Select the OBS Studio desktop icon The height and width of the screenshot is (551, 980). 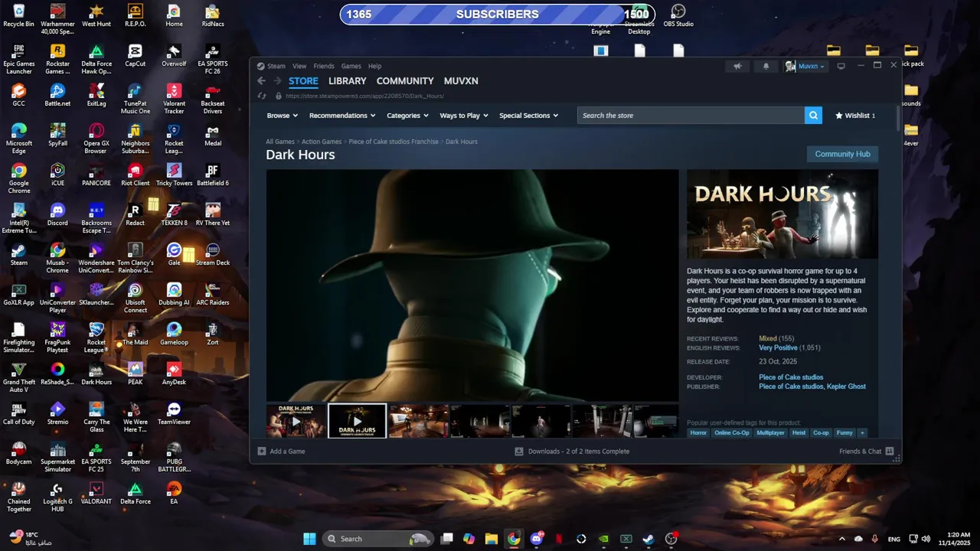pos(678,16)
